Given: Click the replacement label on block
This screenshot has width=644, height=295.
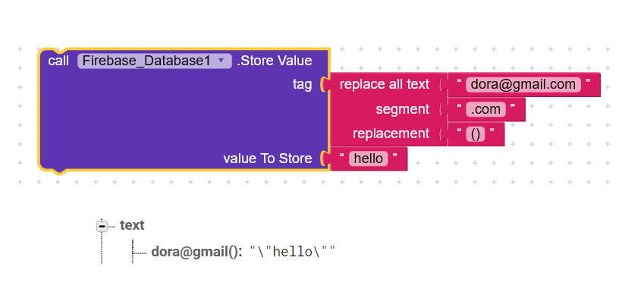Looking at the screenshot, I should click(391, 133).
